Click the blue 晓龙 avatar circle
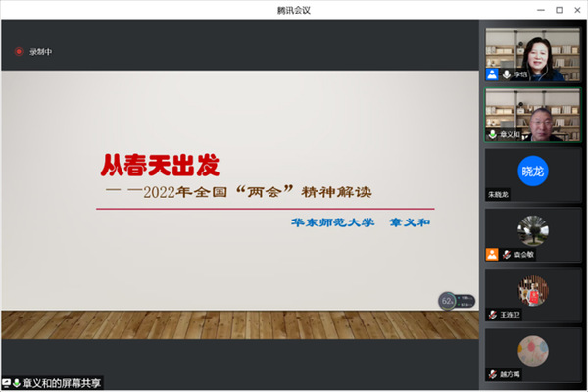588x392 pixels. (x=533, y=170)
